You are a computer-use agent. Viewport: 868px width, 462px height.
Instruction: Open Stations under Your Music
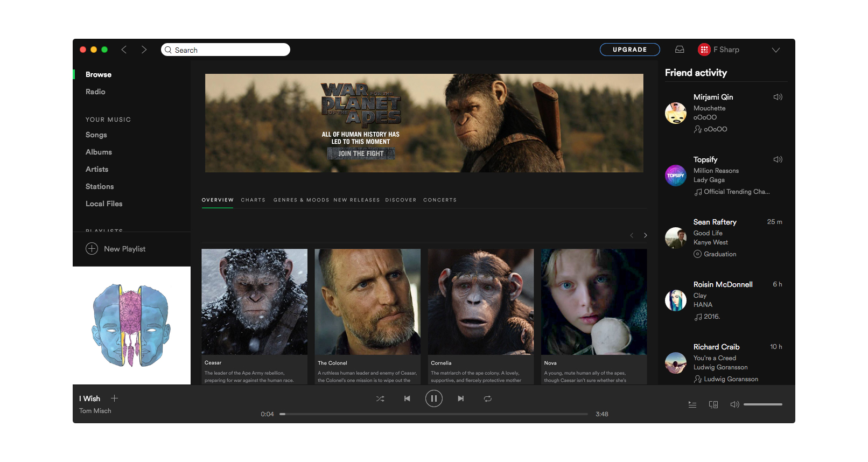click(x=100, y=187)
